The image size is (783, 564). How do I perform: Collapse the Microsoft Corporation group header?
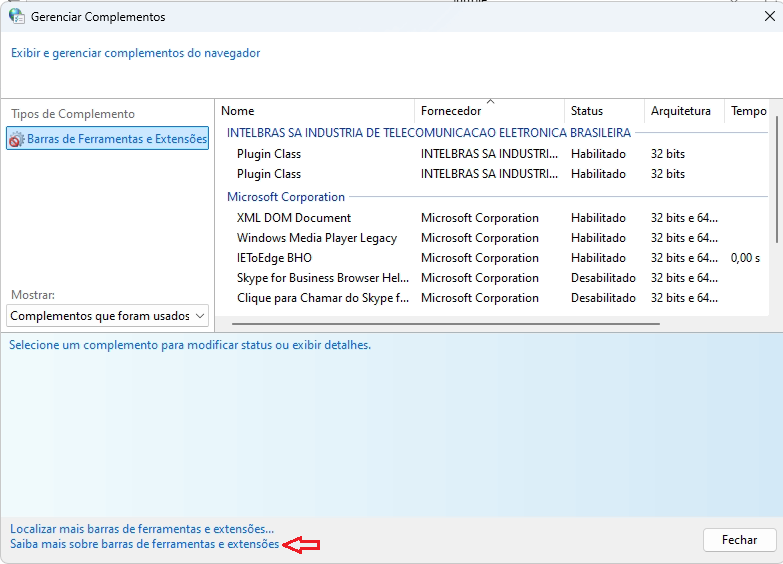click(286, 197)
